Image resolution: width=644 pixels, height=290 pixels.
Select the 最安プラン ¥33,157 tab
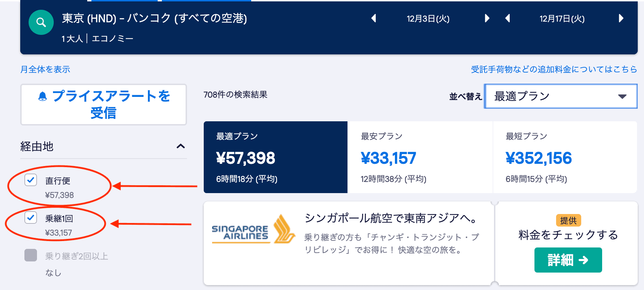coord(420,158)
